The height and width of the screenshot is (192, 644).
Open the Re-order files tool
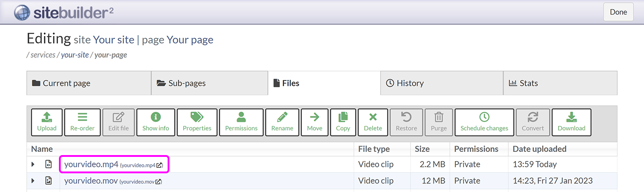click(x=82, y=122)
